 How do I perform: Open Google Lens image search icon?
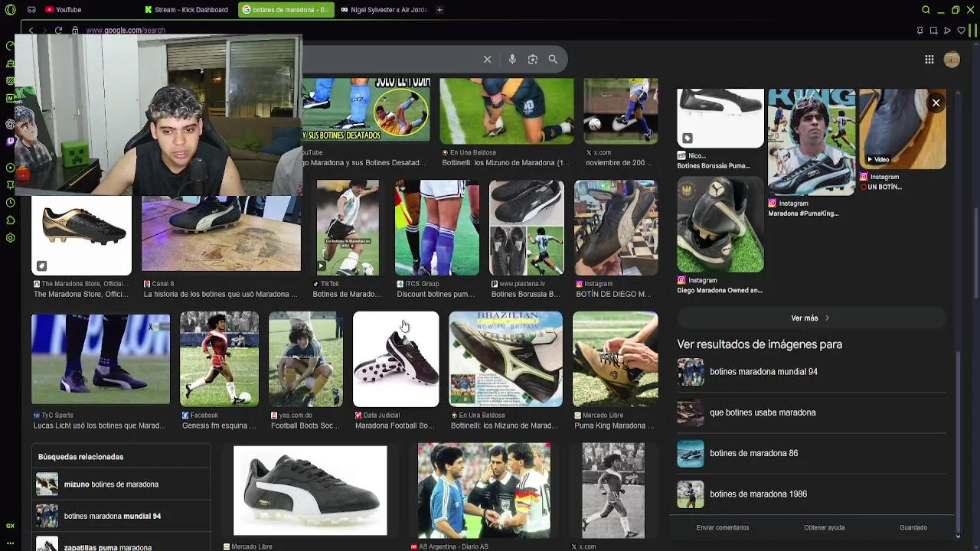[532, 59]
